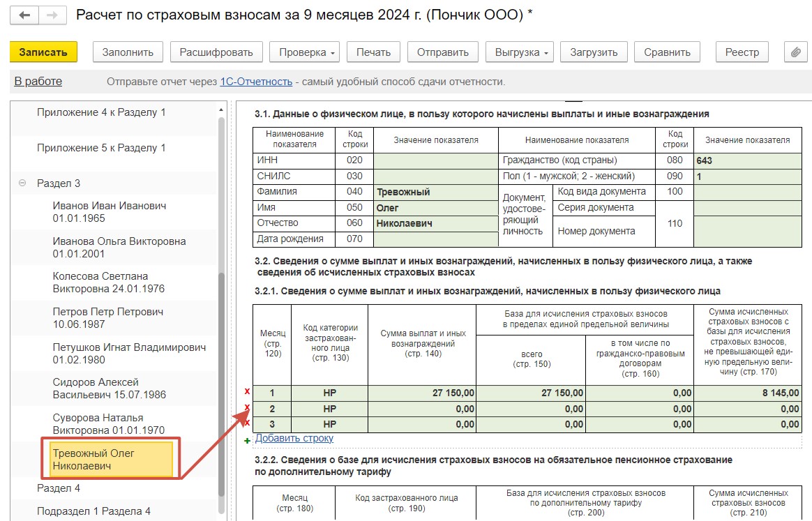Open the Проверка dropdown button
The height and width of the screenshot is (521, 812).
(304, 52)
